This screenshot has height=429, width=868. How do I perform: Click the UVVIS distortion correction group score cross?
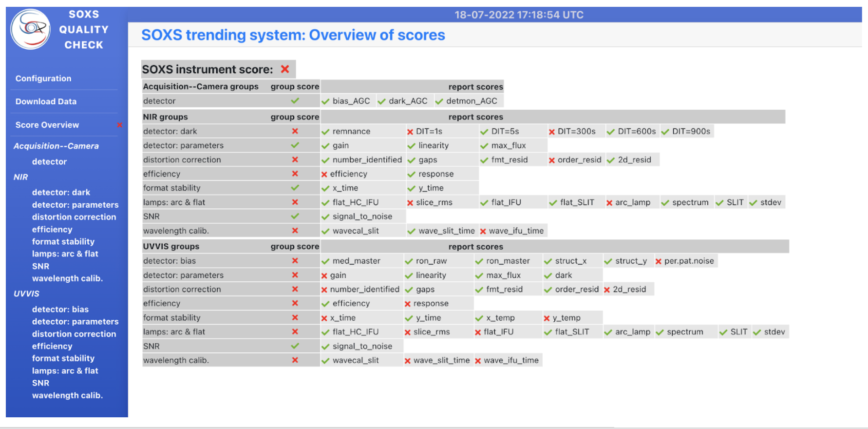(x=295, y=289)
